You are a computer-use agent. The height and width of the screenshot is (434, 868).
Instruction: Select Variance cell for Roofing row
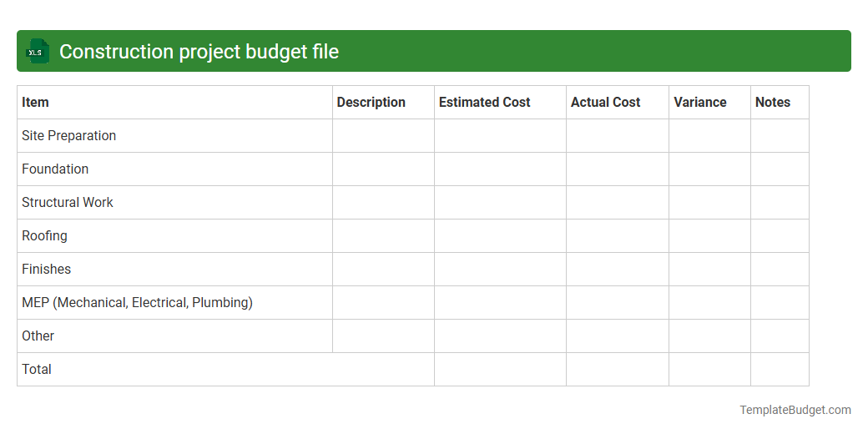click(x=709, y=236)
